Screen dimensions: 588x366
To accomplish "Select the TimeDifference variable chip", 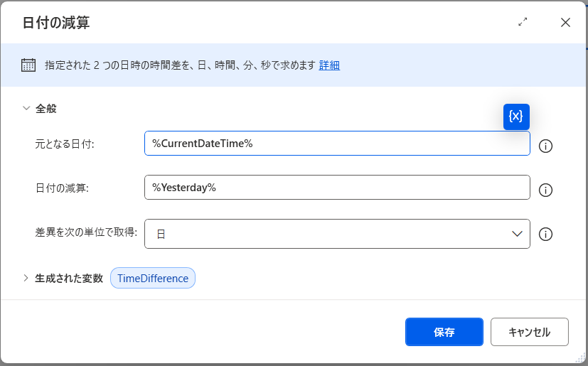I will (x=153, y=279).
